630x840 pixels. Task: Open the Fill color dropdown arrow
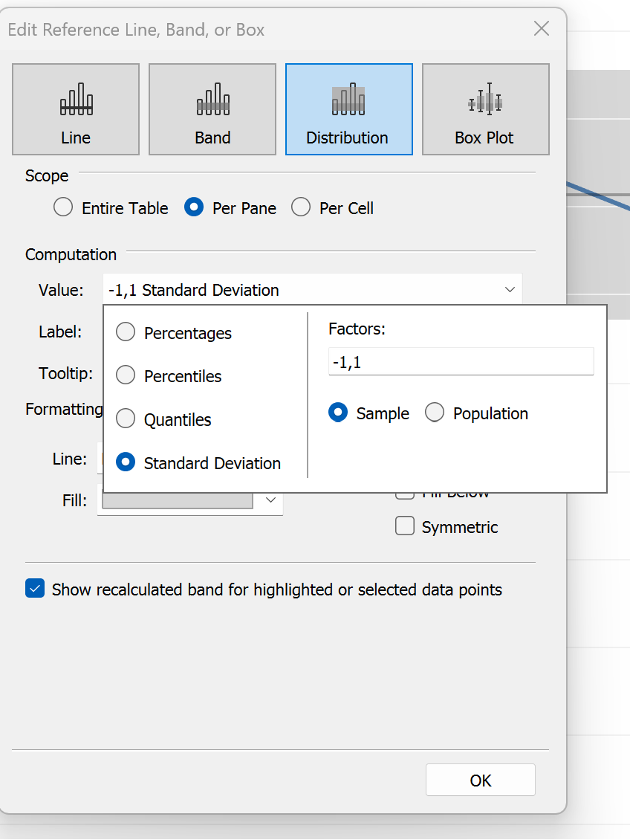(x=270, y=500)
